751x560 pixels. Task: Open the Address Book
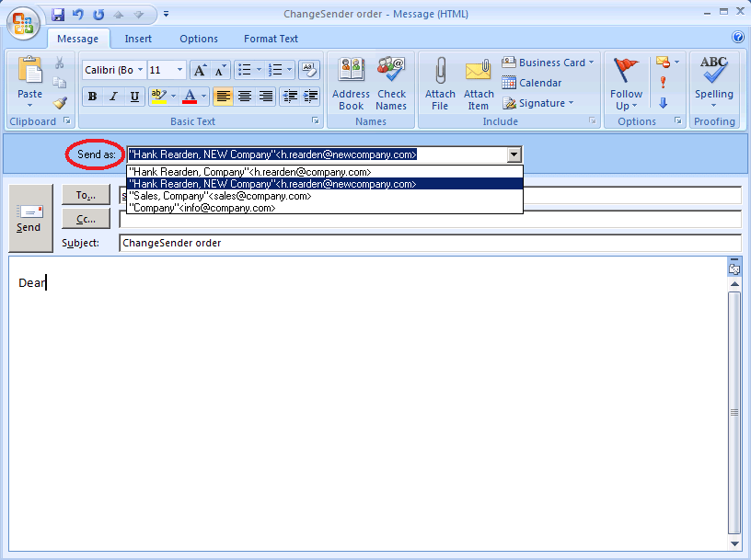[x=351, y=83]
